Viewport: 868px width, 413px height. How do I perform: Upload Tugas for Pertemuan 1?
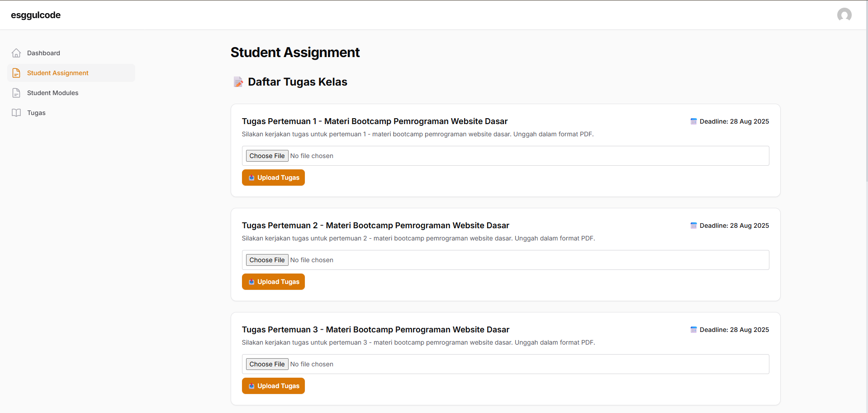coord(273,178)
